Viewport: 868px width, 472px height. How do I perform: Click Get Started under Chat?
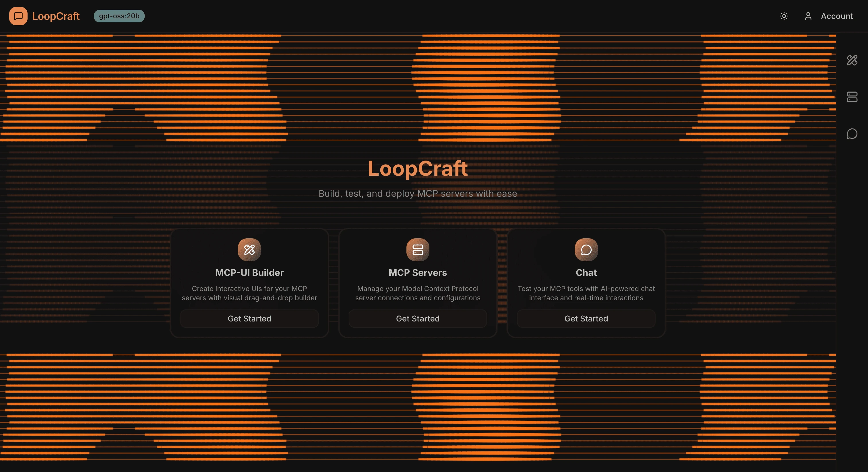click(x=586, y=319)
